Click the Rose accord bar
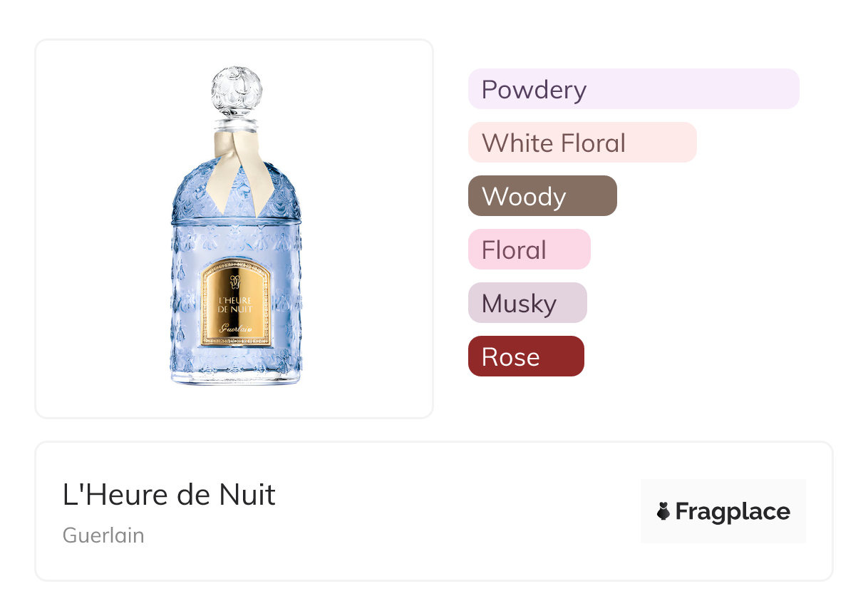The image size is (868, 616). click(525, 356)
